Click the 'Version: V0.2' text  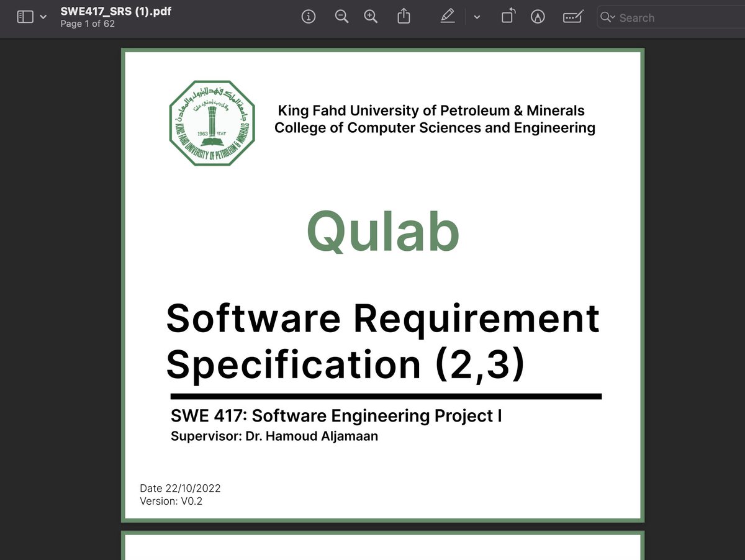pyautogui.click(x=171, y=501)
